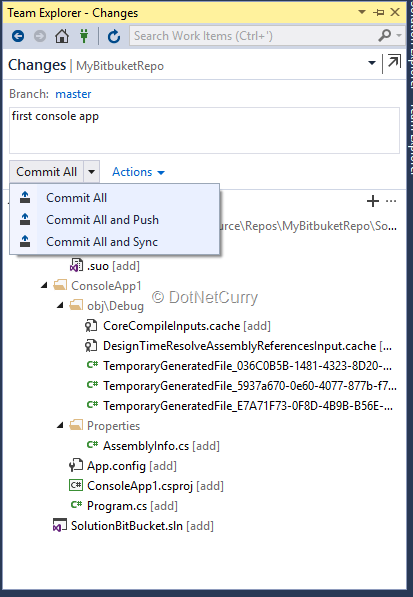Collapse the obj\Debug folder
413x597 pixels.
click(60, 305)
